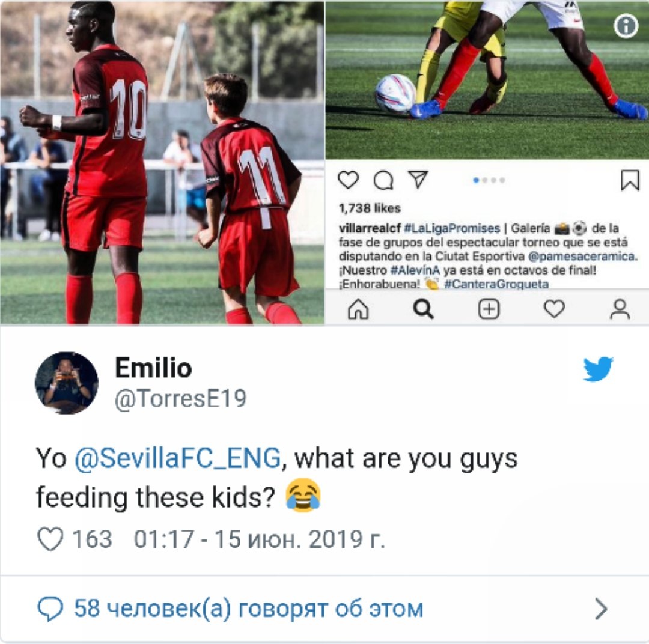The width and height of the screenshot is (649, 644).
Task: Click the info icon on photo
Action: [626, 26]
